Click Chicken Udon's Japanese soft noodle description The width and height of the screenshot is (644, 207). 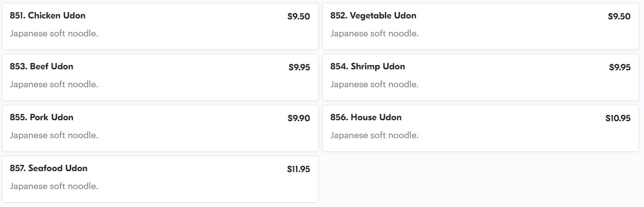coord(54,33)
